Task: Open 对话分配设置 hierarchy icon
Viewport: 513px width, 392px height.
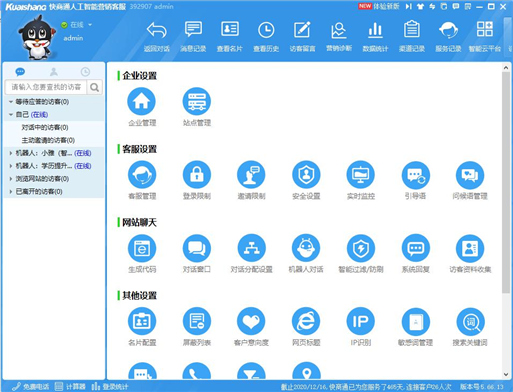Action: (x=251, y=248)
